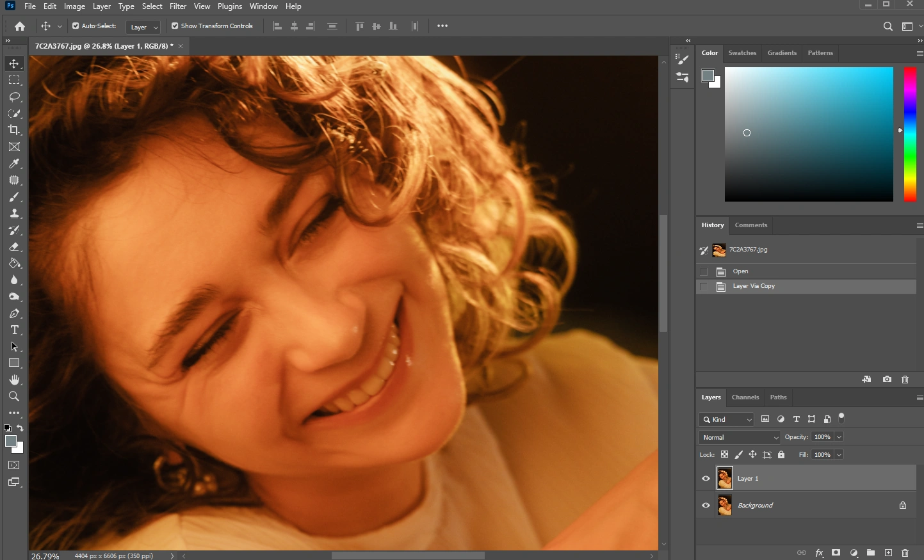The width and height of the screenshot is (924, 560).
Task: Select the Clone Stamp tool
Action: tap(14, 214)
